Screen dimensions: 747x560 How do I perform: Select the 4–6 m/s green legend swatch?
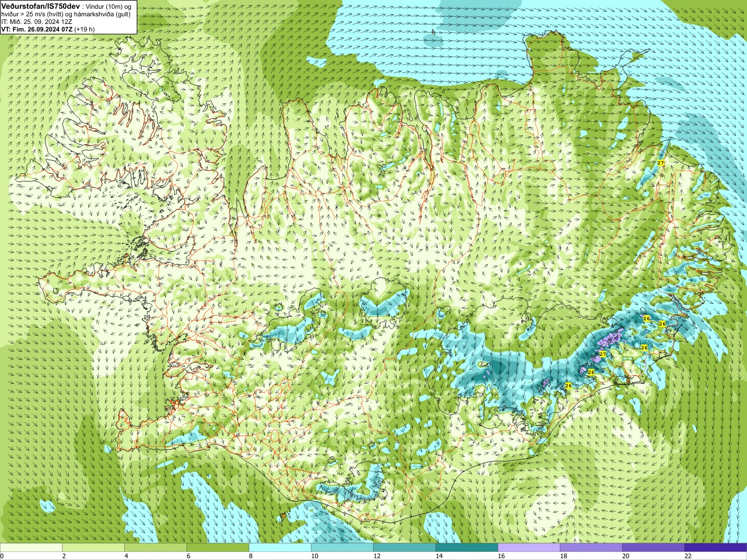tap(156, 548)
